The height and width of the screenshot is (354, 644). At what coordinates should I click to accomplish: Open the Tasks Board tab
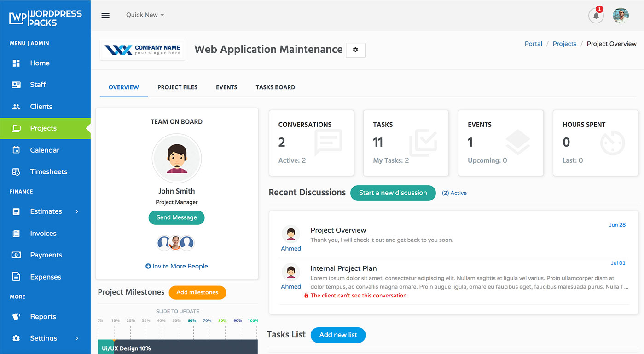click(275, 87)
